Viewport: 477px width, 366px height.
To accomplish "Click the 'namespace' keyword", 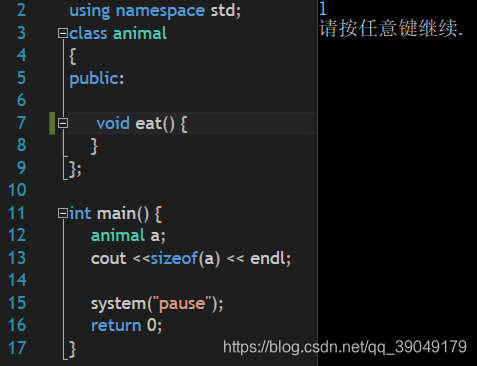I will pyautogui.click(x=160, y=11).
